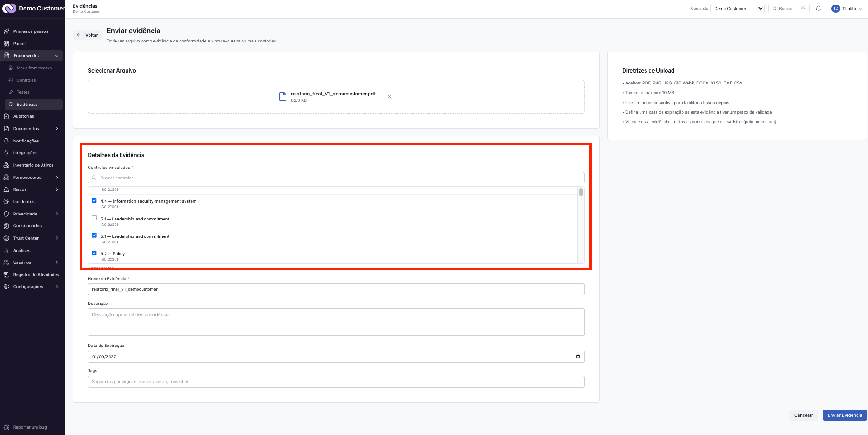Click the Cancelar button
The width and height of the screenshot is (868, 435).
(x=804, y=415)
